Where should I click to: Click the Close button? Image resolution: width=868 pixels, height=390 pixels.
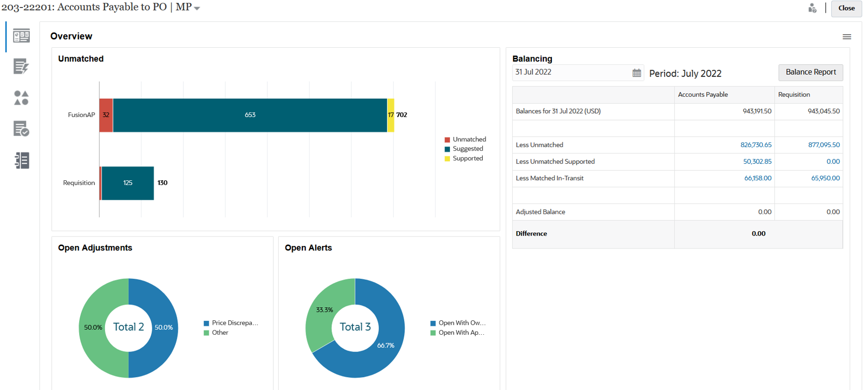click(846, 8)
